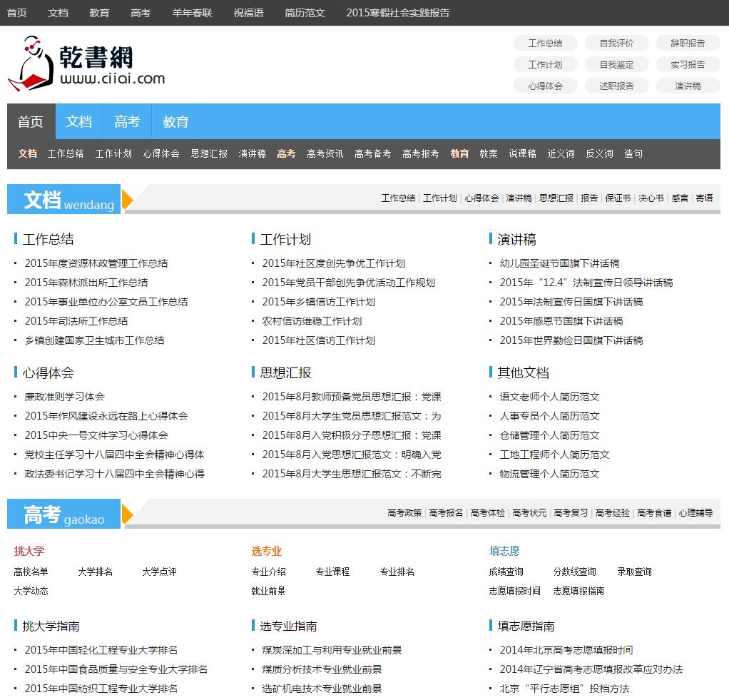Open article 农村信访维稳工作计划

pos(312,321)
